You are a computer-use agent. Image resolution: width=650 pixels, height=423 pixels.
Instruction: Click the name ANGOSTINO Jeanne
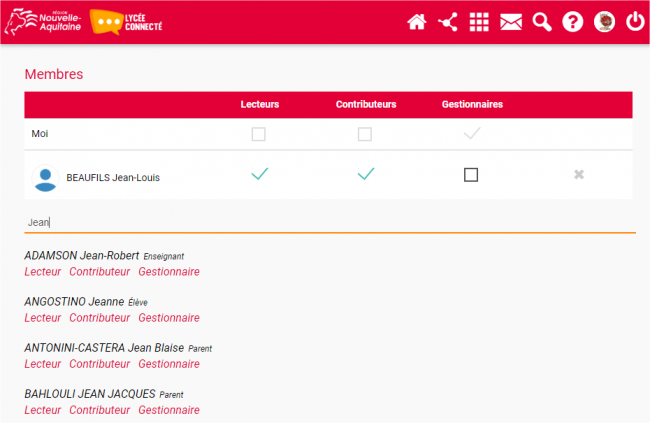(74, 301)
